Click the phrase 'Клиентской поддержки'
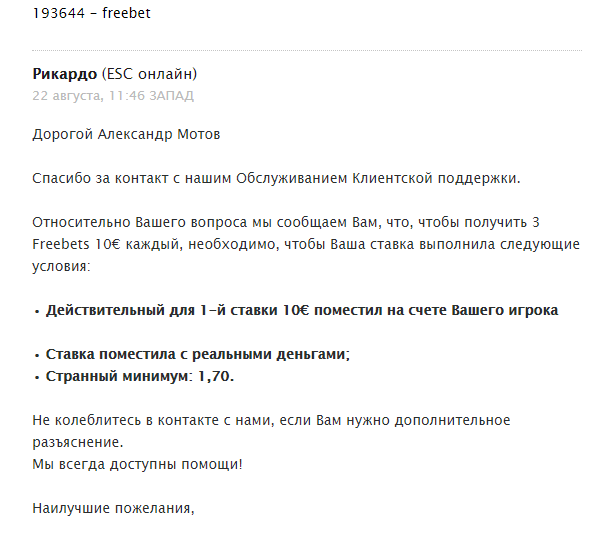The width and height of the screenshot is (616, 538). point(436,178)
